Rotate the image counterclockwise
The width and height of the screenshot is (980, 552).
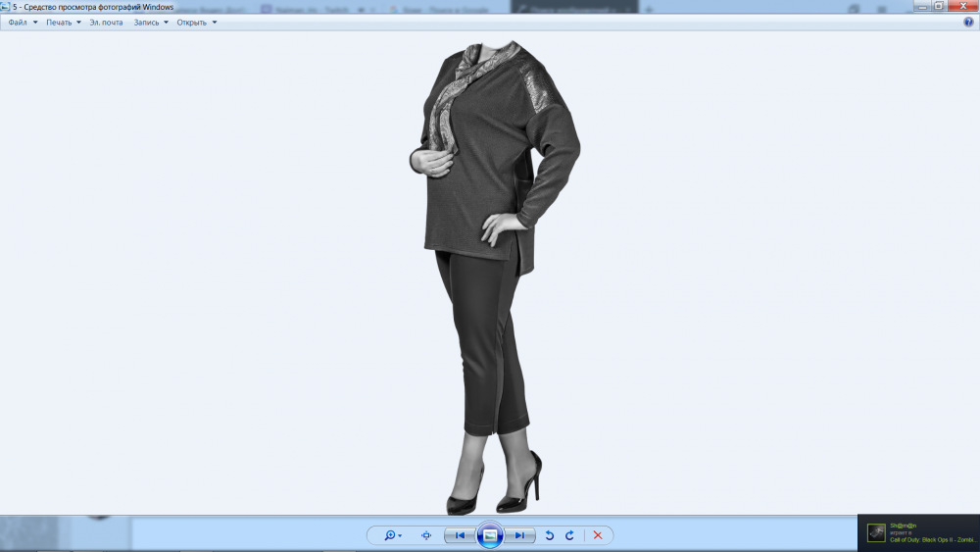[550, 535]
